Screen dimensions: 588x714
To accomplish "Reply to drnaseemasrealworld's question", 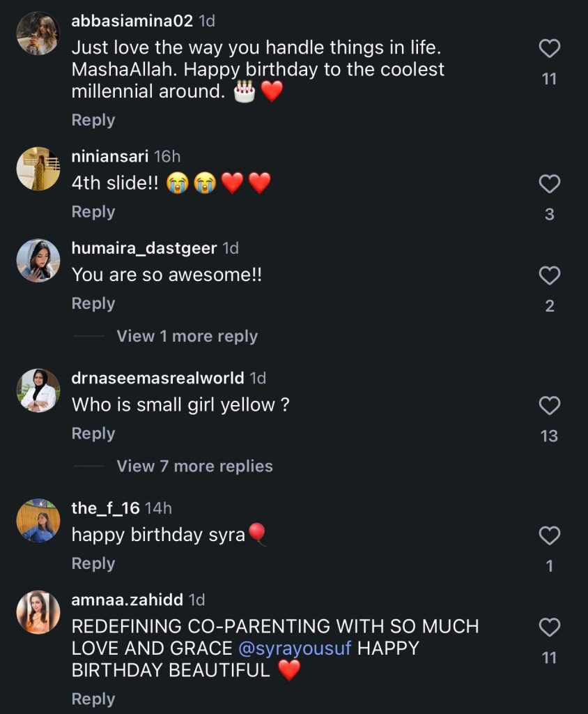I will (93, 434).
